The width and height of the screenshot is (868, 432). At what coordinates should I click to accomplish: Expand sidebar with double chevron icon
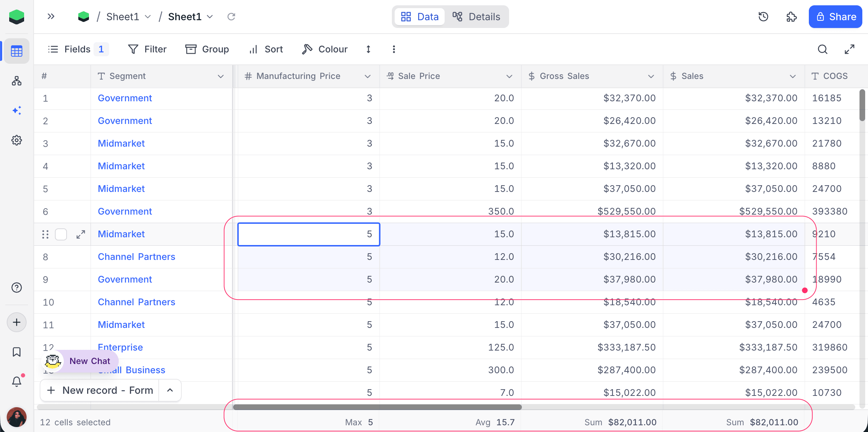[x=51, y=16]
